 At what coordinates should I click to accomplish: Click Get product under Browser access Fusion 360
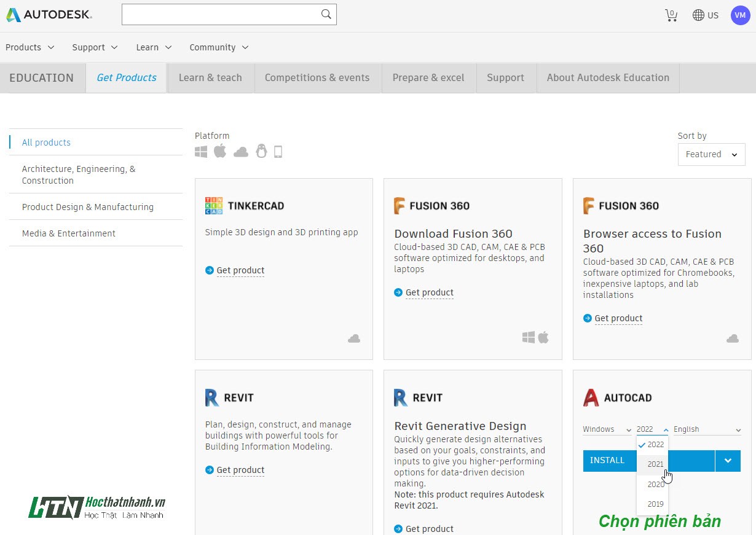(x=618, y=318)
